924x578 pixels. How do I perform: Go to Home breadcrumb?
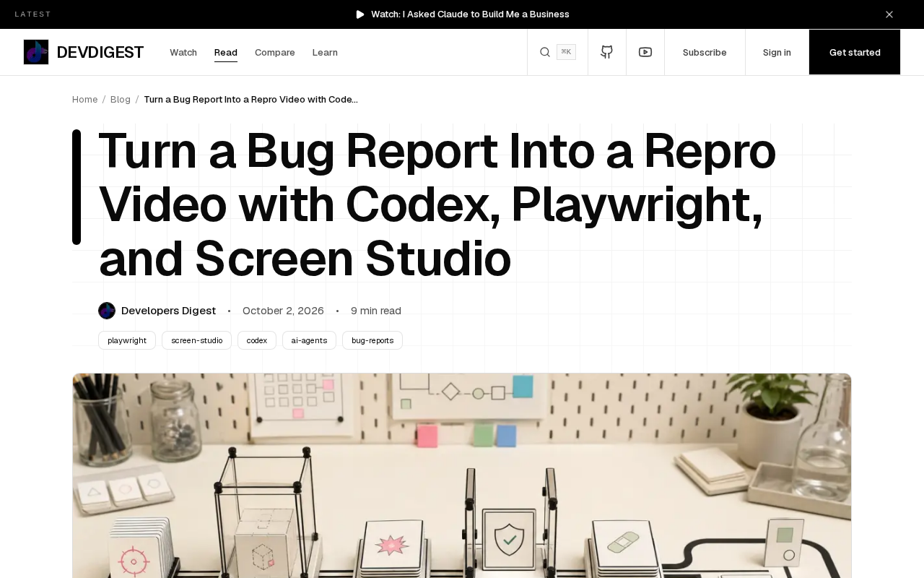coord(84,100)
